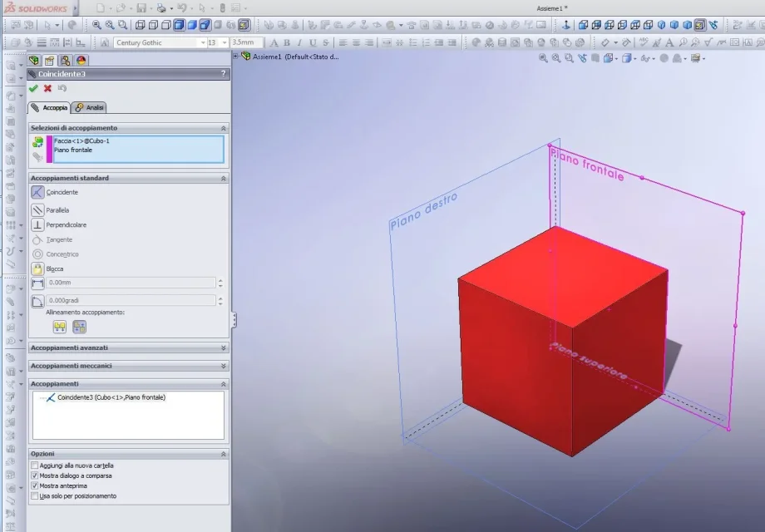Expand the 'Accoppiamenti meccanici' section
Viewport: 765px width, 532px height.
(224, 366)
